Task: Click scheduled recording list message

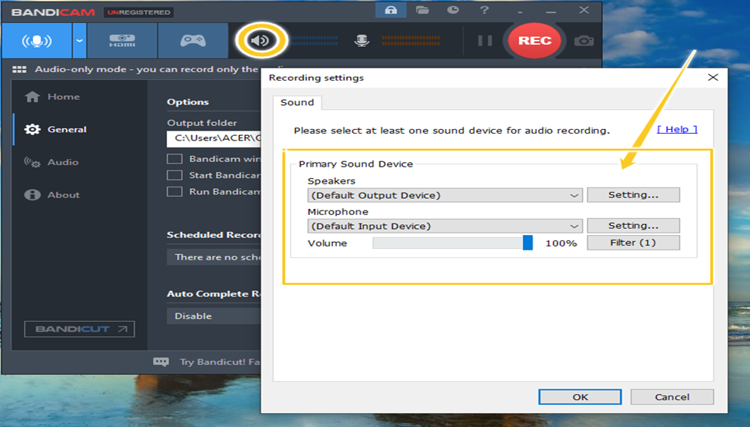Action: [x=213, y=257]
